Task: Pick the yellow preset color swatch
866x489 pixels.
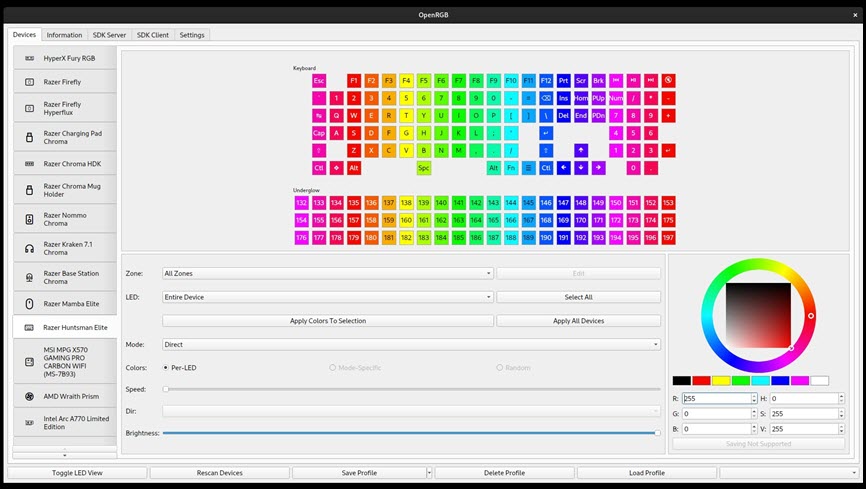Action: (721, 381)
